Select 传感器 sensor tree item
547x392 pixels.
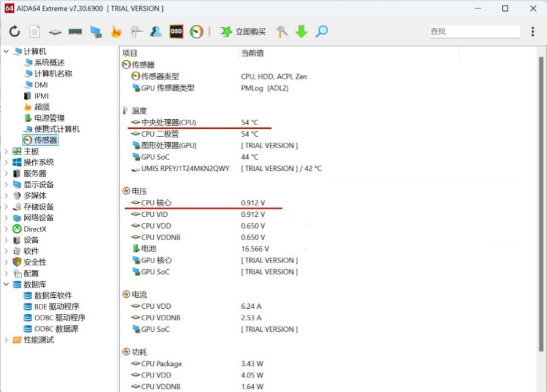click(40, 140)
